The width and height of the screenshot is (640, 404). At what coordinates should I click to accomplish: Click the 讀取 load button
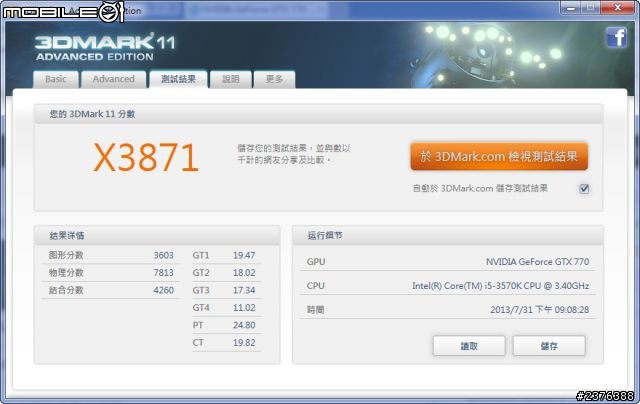tap(469, 346)
